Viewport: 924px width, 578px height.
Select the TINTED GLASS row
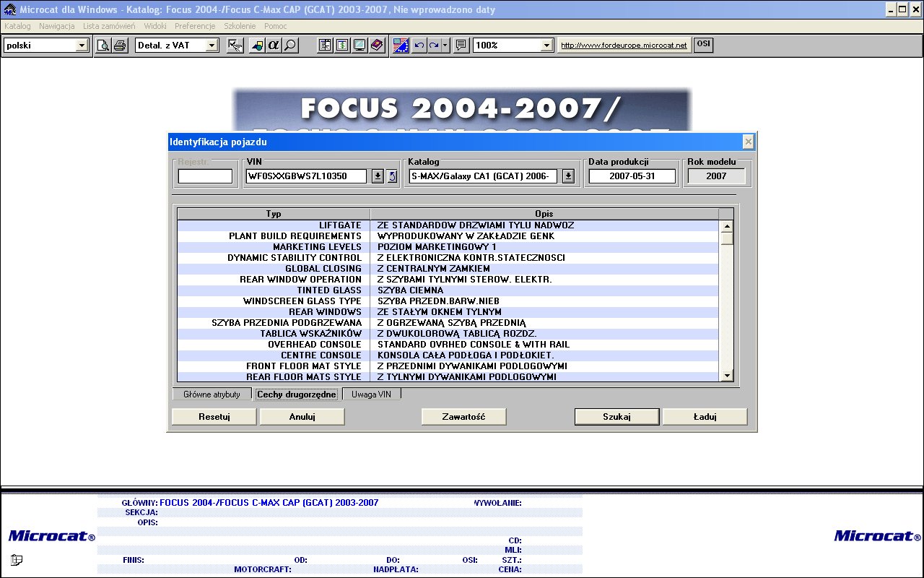pyautogui.click(x=448, y=290)
